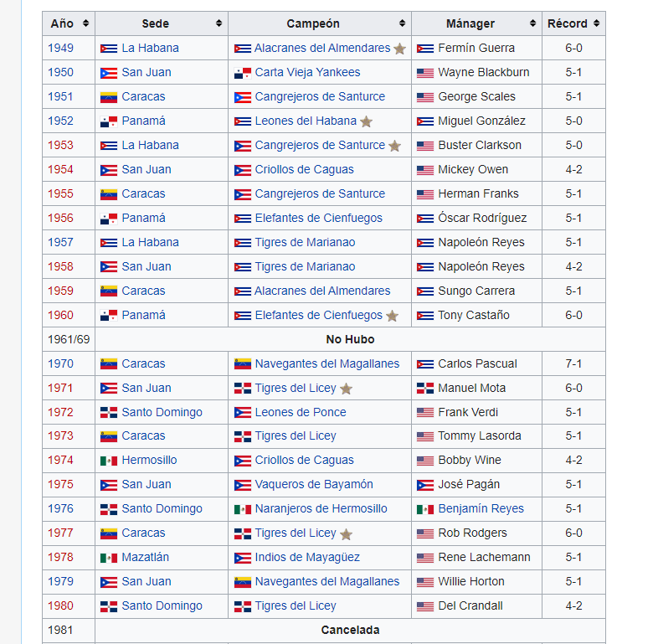Open Carta Vieja Yankees team link
The height and width of the screenshot is (644, 653).
(x=307, y=72)
